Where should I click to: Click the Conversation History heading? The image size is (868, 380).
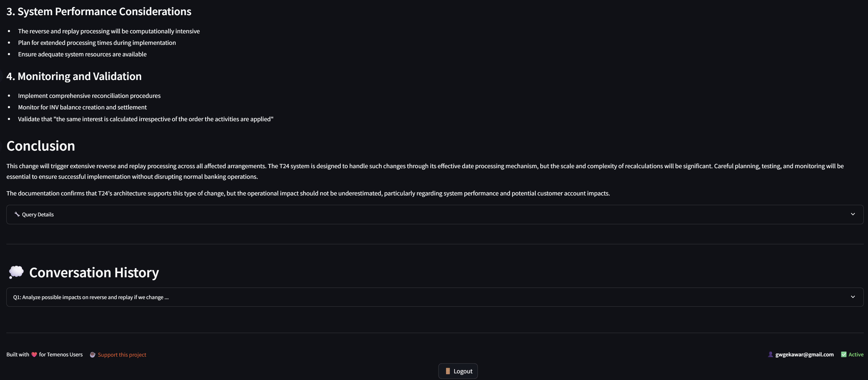coord(94,272)
